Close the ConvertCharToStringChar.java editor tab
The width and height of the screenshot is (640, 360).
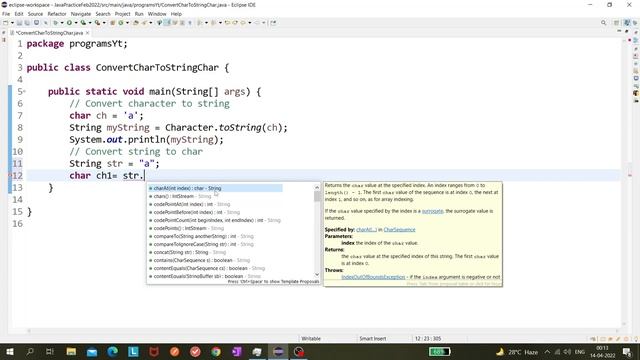tap(87, 33)
